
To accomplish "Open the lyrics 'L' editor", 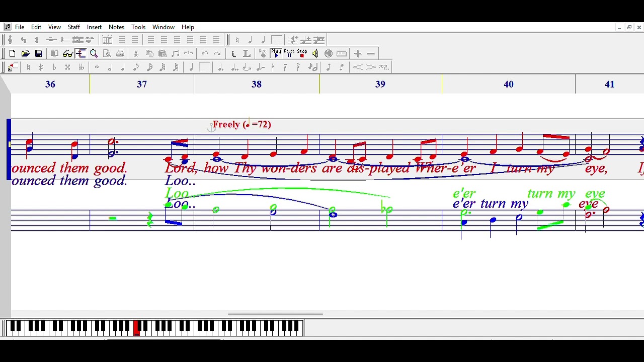I will [247, 54].
